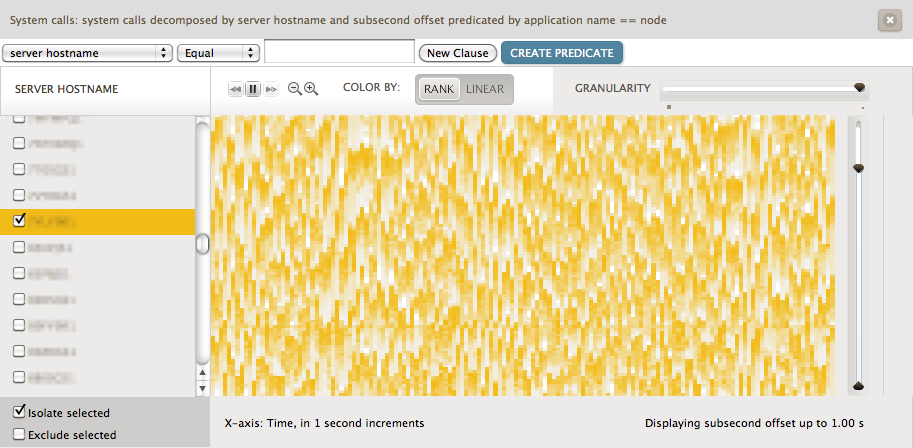Click the predicate value text field
Screen dimensions: 913x448
[339, 52]
